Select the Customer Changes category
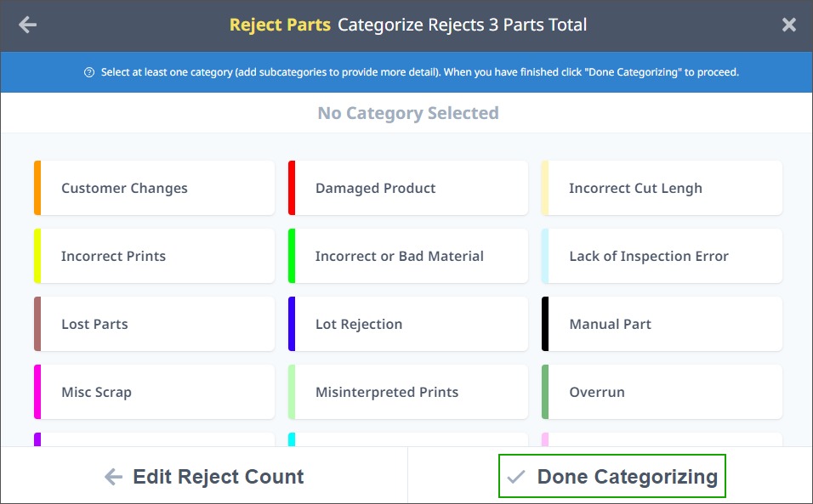813x504 pixels. click(154, 188)
